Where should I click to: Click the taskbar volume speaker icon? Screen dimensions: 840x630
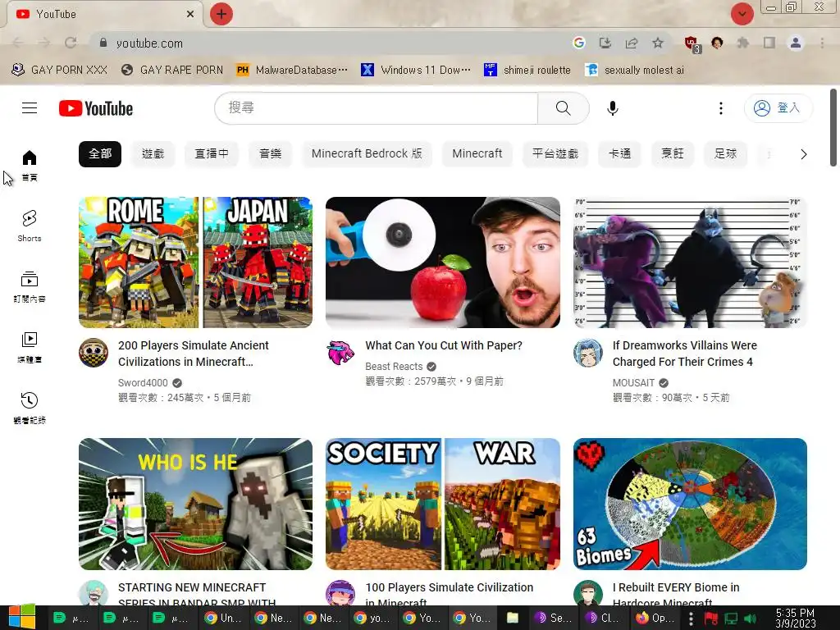pos(750,618)
